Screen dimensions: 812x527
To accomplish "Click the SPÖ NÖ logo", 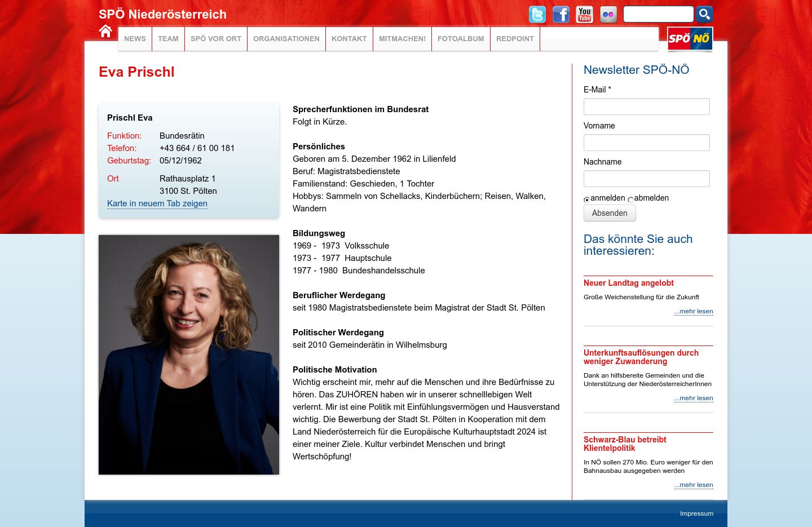I will click(690, 39).
